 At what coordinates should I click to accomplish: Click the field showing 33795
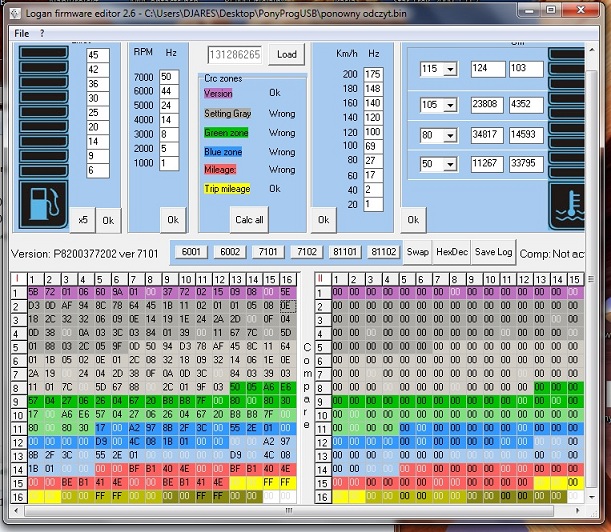tap(526, 163)
